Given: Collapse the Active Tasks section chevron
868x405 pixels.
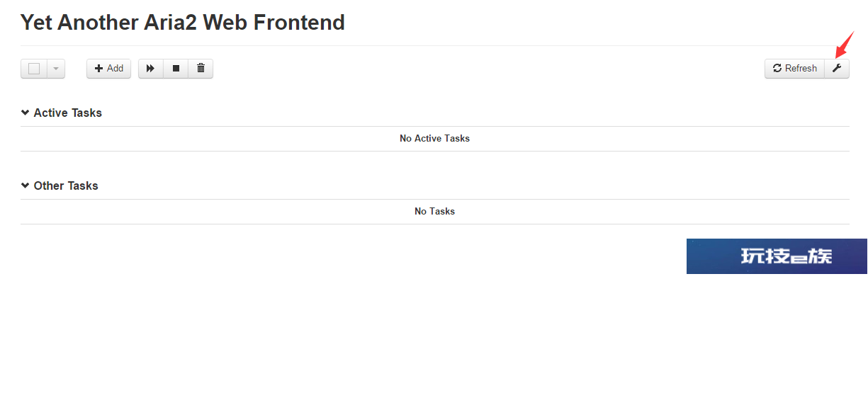Looking at the screenshot, I should click(x=26, y=113).
